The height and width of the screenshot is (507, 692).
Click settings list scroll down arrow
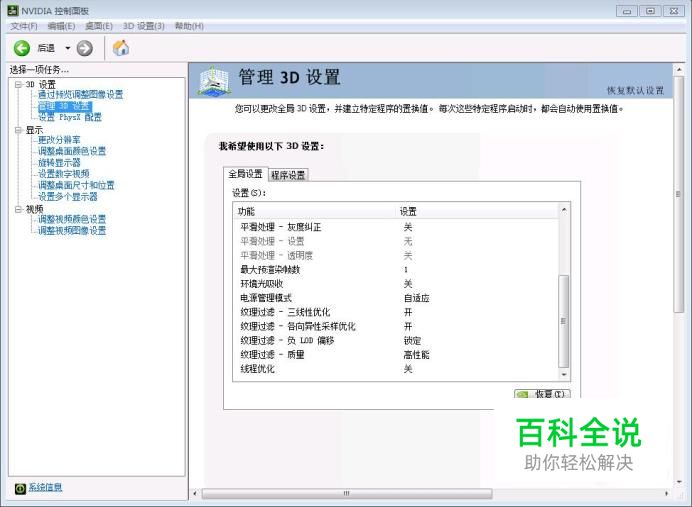564,375
